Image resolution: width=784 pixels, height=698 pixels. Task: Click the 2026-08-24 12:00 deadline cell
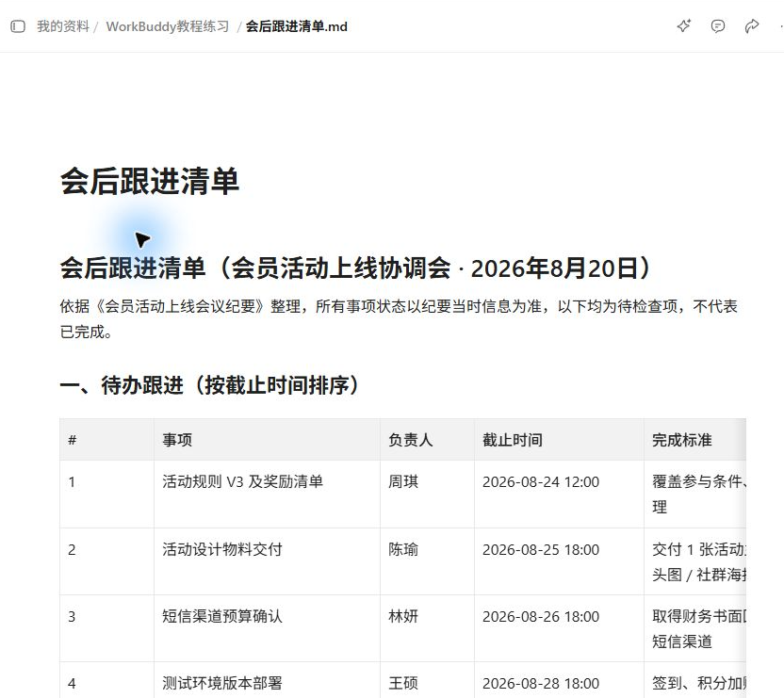559,494
